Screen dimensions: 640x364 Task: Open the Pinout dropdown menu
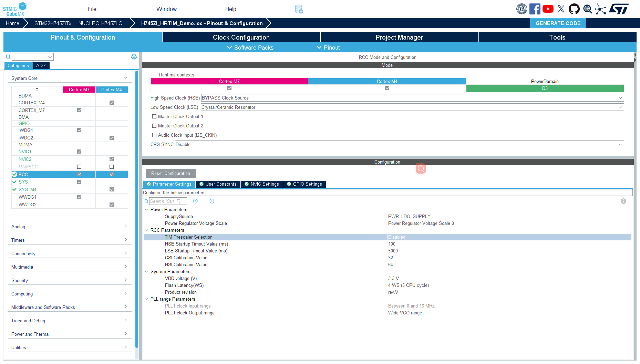[328, 48]
